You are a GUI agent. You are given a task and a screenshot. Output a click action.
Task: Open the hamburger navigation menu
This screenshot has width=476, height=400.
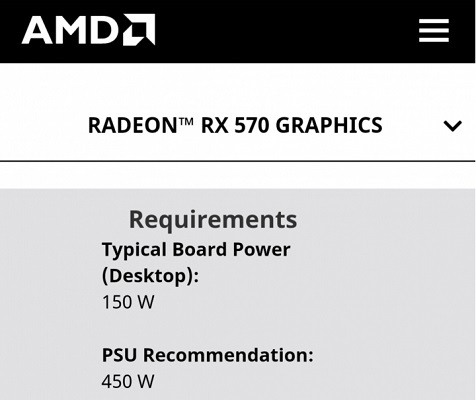tap(434, 30)
